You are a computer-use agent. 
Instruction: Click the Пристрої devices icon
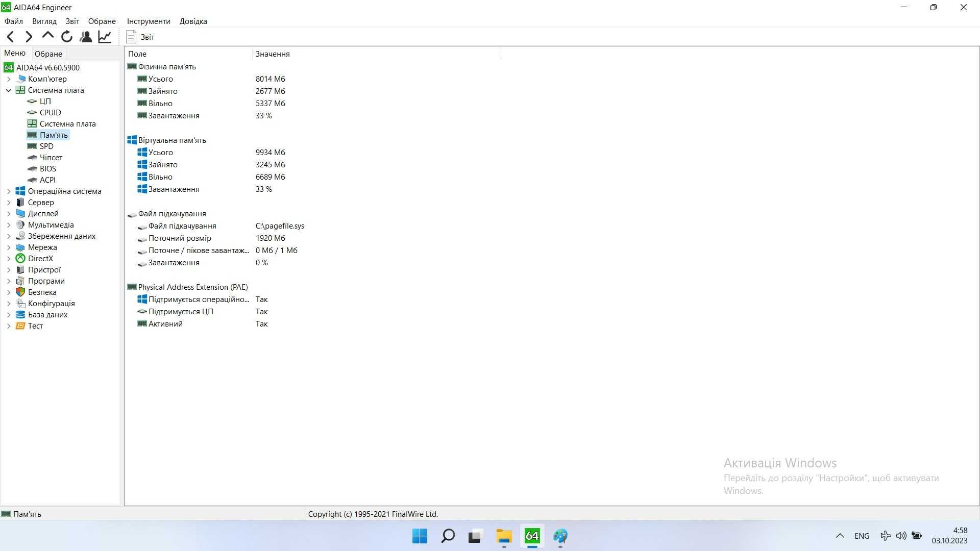20,270
